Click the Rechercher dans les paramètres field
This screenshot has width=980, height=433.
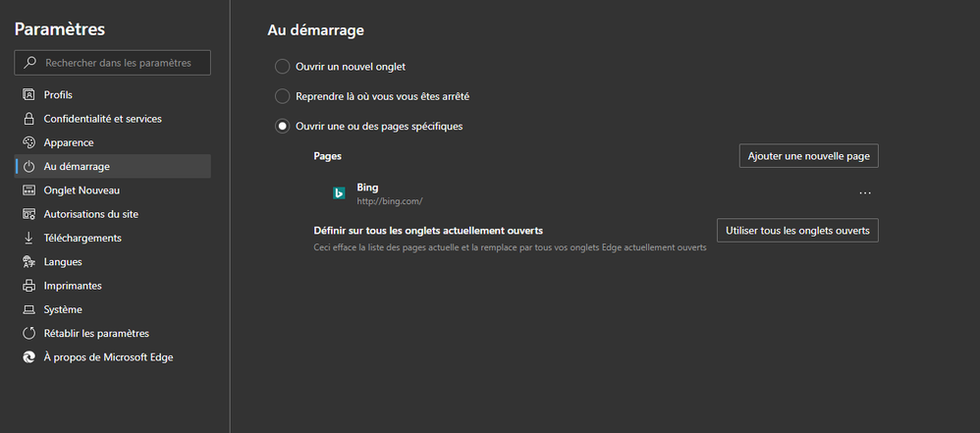pos(113,63)
